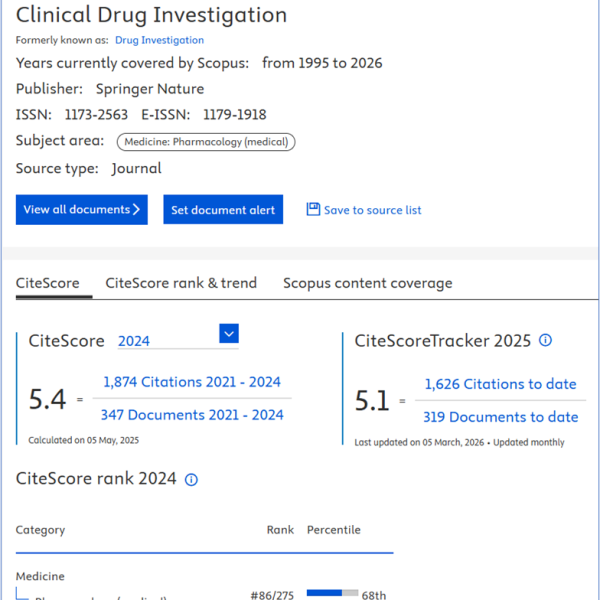Open CiteScore rank 2024 info icon
This screenshot has height=600, width=600.
click(x=191, y=479)
